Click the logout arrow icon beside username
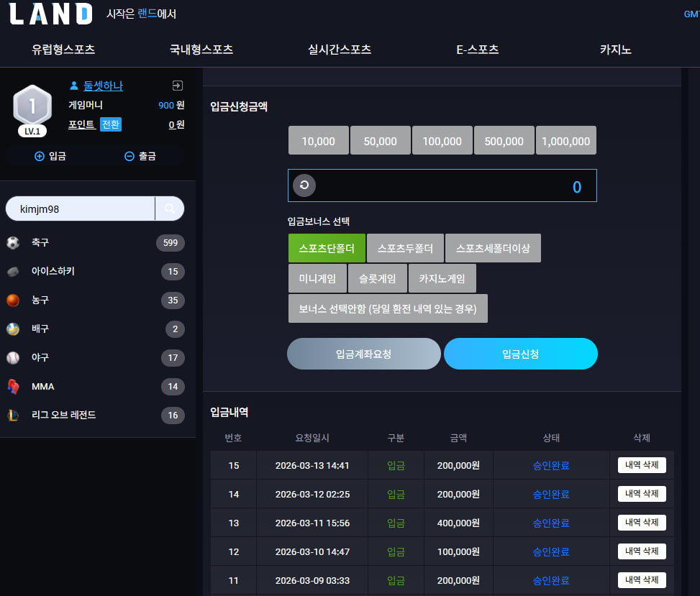 tap(177, 86)
